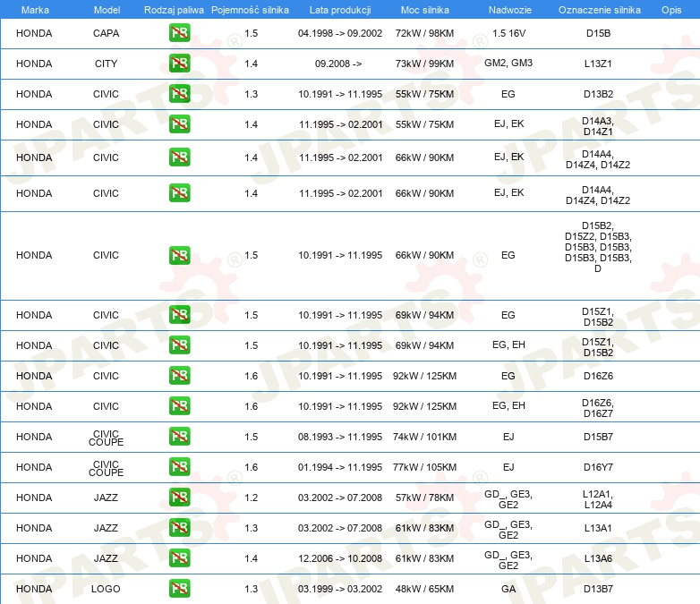
Task: Click the Moc silnika column header
Action: pos(424,10)
